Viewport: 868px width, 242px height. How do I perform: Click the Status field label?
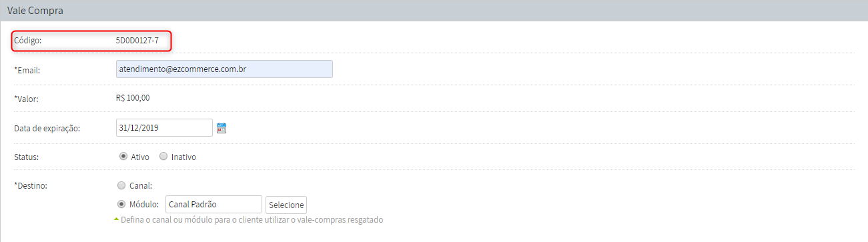(x=27, y=157)
